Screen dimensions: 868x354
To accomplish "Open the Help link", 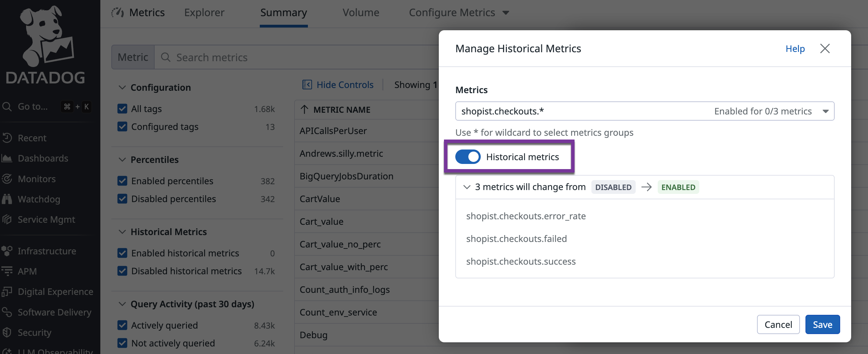I will click(795, 48).
